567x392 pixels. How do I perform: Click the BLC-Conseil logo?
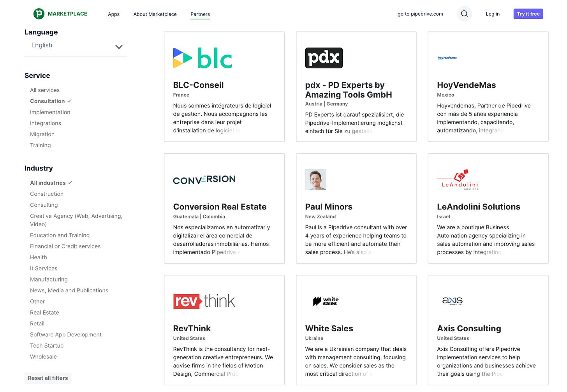202,58
